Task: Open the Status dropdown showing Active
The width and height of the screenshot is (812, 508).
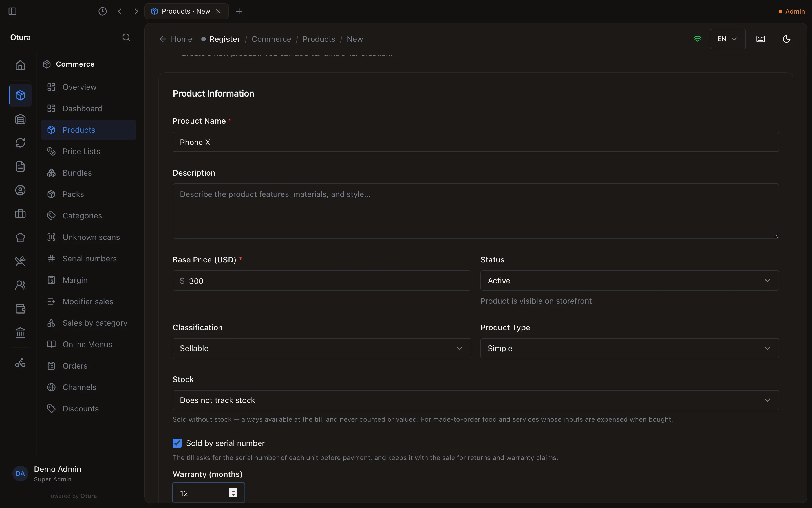Action: tap(630, 281)
